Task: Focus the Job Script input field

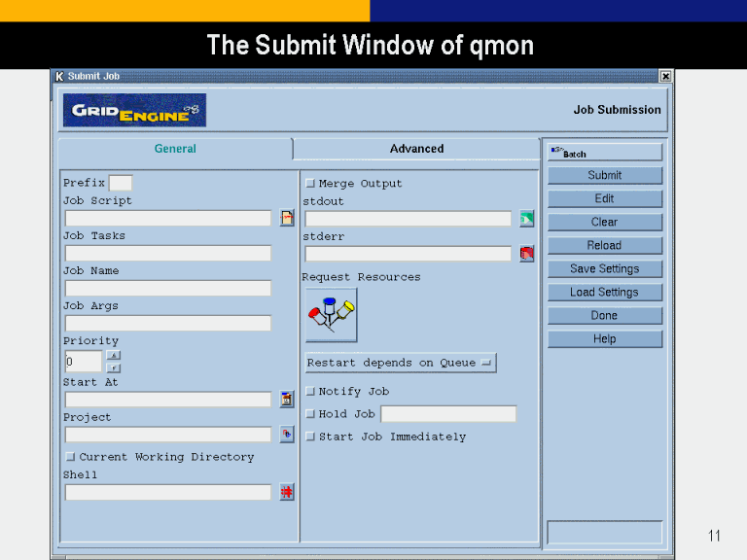Action: pos(168,218)
